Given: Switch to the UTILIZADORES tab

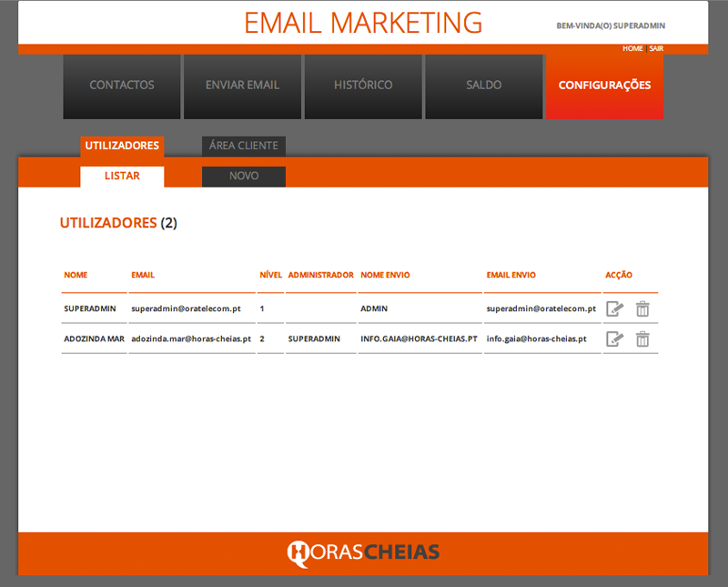Looking at the screenshot, I should (x=122, y=146).
